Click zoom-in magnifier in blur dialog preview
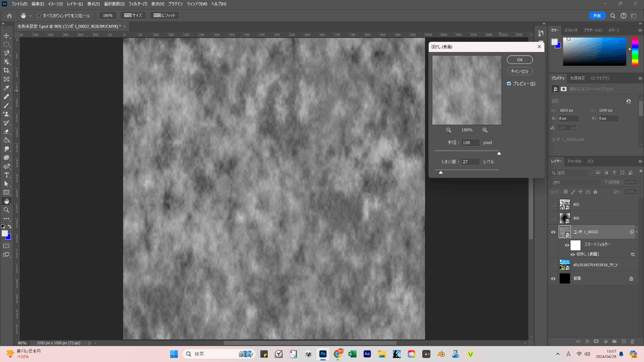Image resolution: width=644 pixels, height=362 pixels. click(x=485, y=130)
